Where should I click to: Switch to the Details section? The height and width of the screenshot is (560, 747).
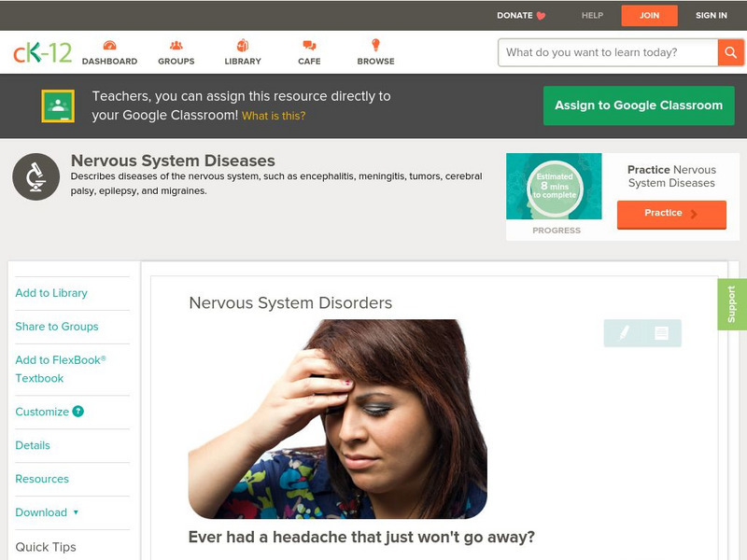coord(33,445)
